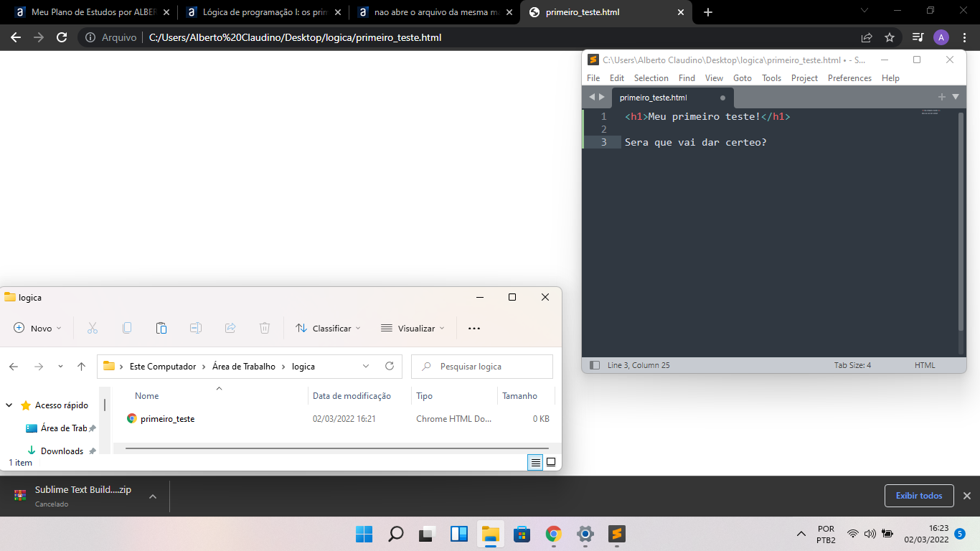The height and width of the screenshot is (551, 980).
Task: Open the Windows Start button
Action: click(364, 534)
